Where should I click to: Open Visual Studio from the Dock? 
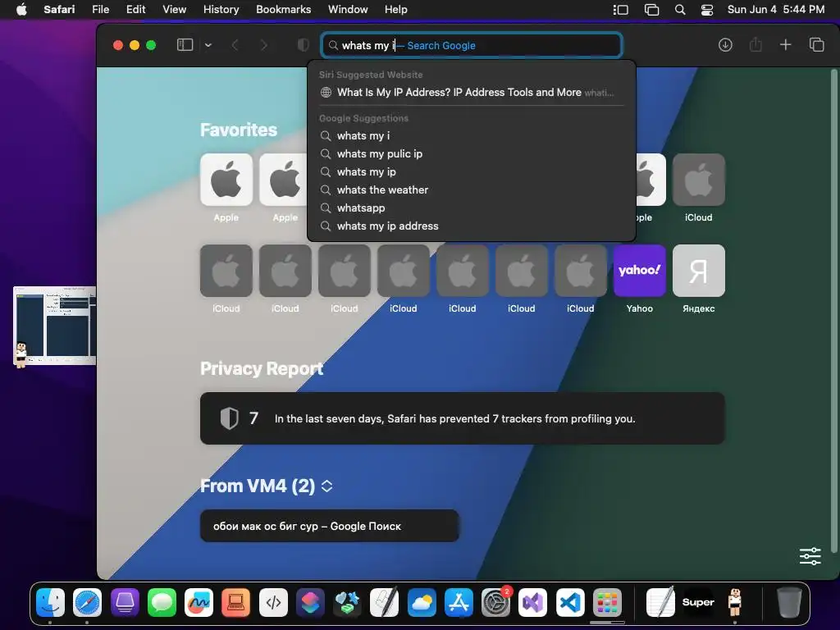pos(533,602)
